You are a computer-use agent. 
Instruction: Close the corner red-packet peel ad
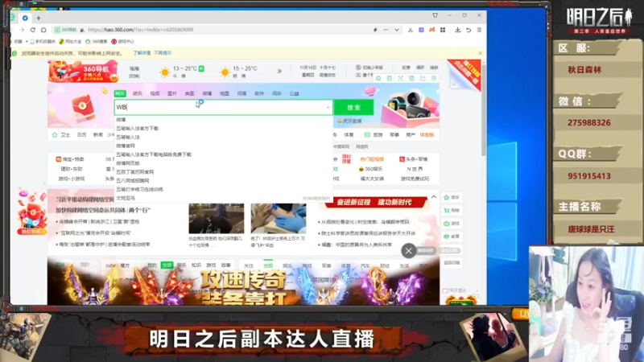[453, 84]
